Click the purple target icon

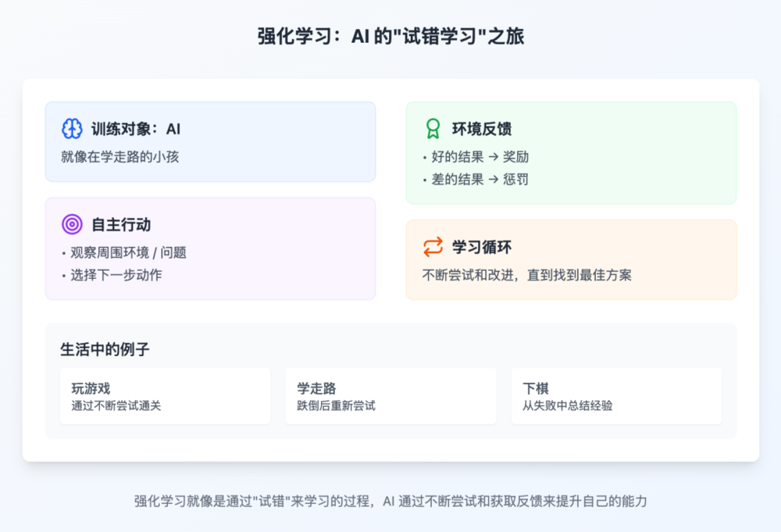[72, 224]
